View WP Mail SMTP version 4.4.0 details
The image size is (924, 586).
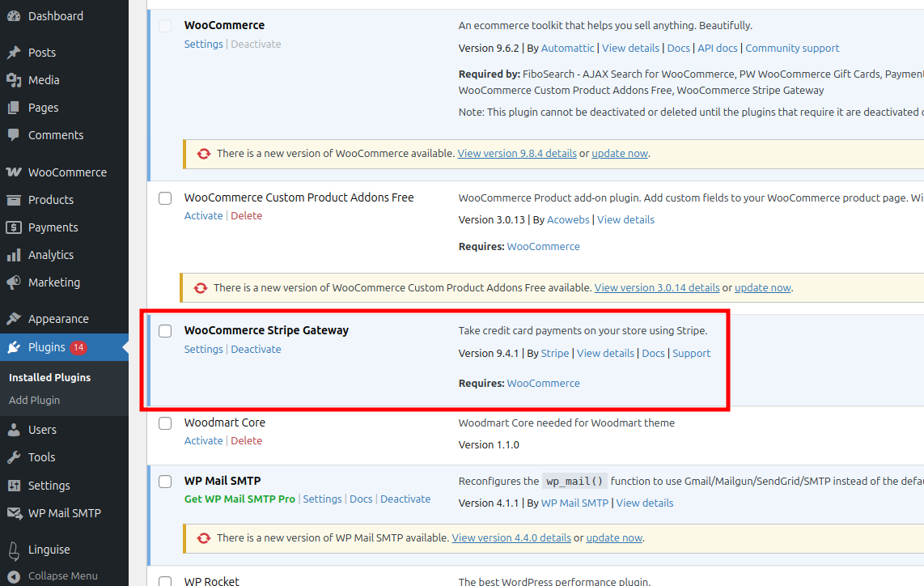(x=511, y=537)
